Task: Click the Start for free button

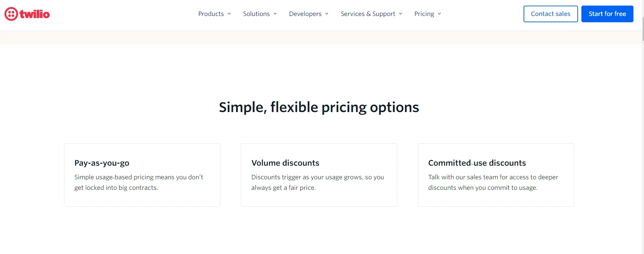Action: pyautogui.click(x=607, y=14)
